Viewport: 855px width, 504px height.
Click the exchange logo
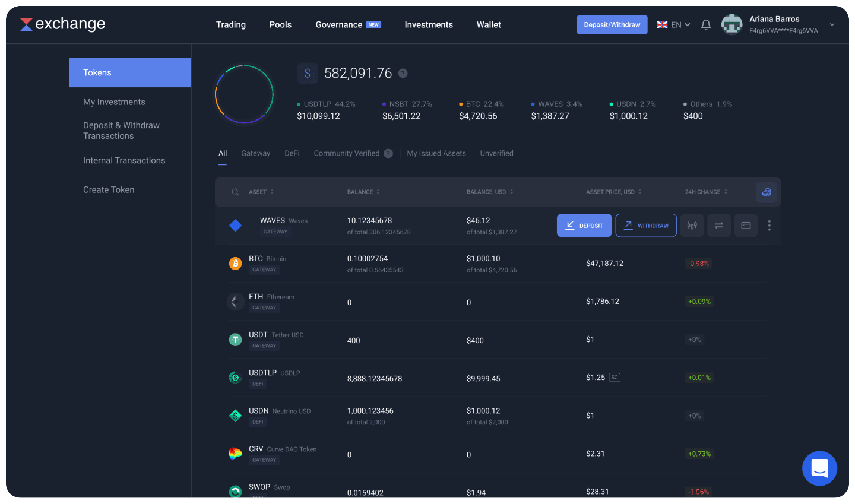62,24
